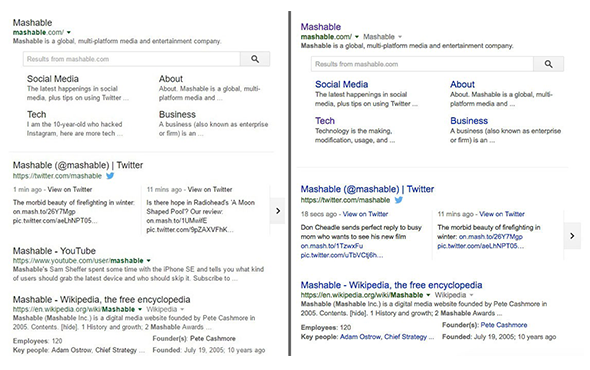Open the blue Tech sitelink
The height and width of the screenshot is (370, 590).
click(325, 121)
